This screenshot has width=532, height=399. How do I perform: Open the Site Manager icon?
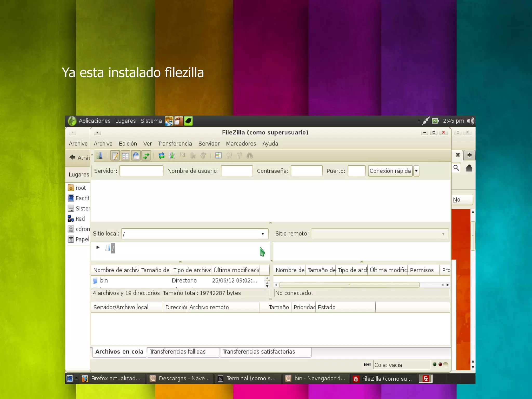coord(100,156)
